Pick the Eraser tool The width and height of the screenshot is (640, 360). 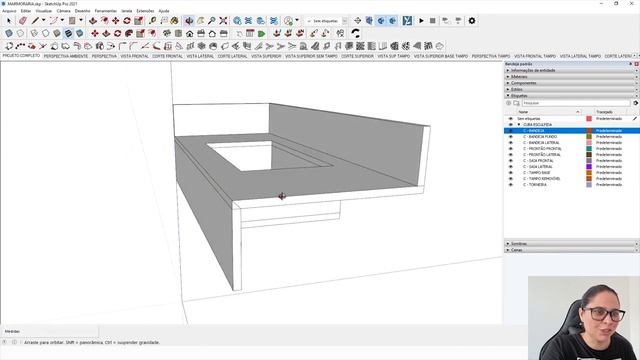[x=23, y=20]
